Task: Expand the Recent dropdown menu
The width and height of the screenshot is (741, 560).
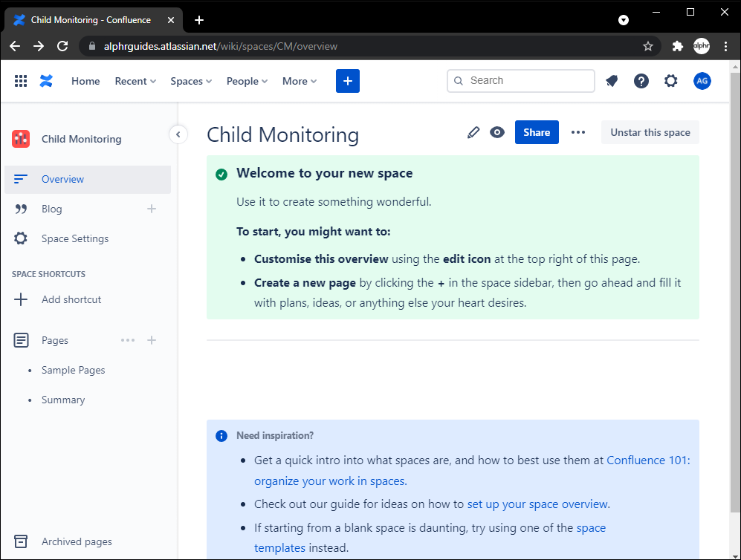Action: 135,81
